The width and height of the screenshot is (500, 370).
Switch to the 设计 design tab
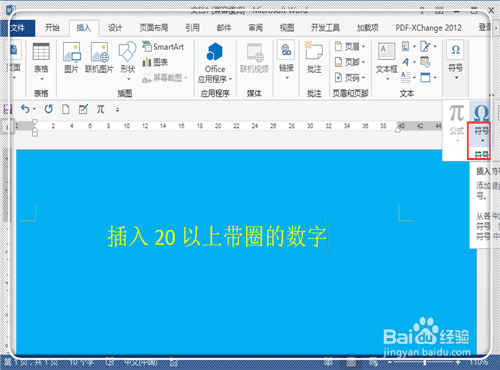point(115,28)
